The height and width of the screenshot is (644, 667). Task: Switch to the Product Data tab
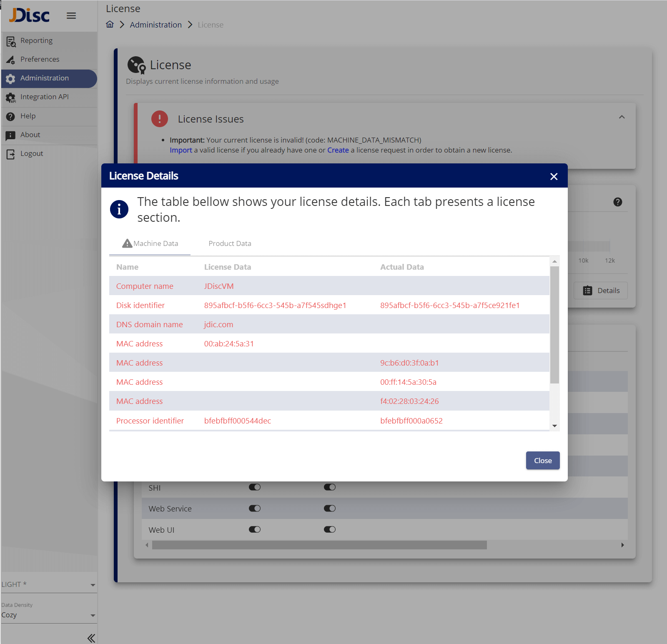[230, 243]
